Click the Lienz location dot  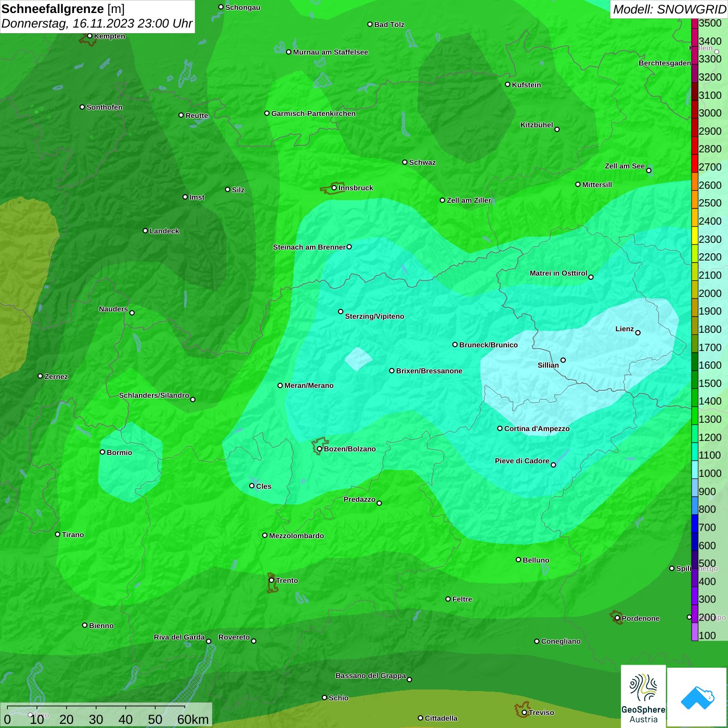[638, 333]
